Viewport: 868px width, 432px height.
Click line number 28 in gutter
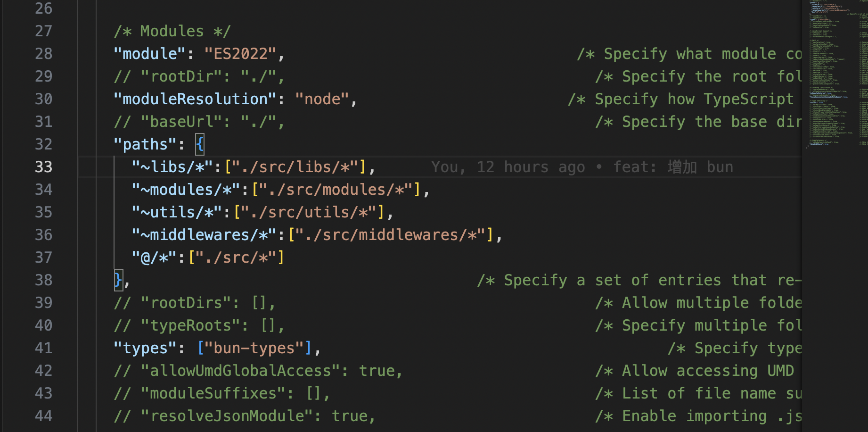click(x=43, y=54)
